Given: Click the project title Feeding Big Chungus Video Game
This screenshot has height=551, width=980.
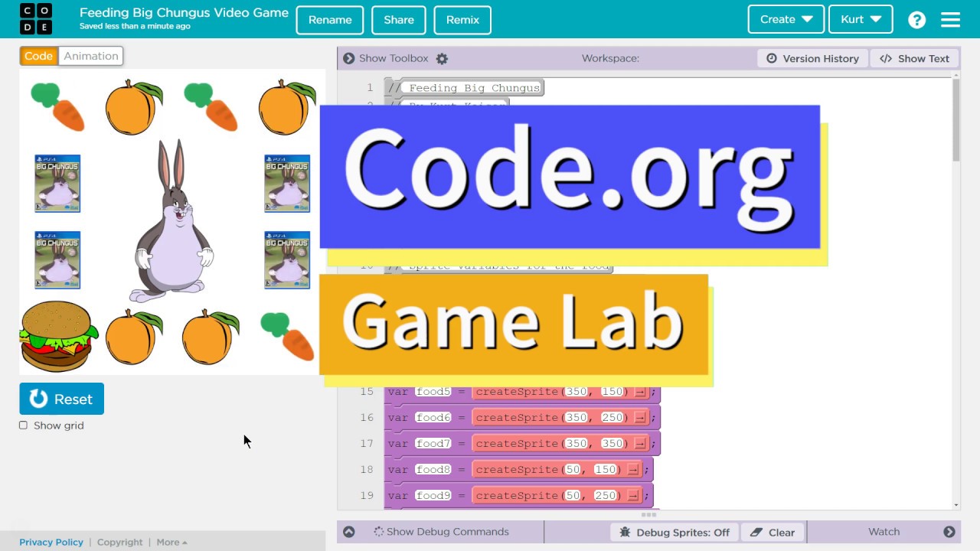Looking at the screenshot, I should [184, 12].
